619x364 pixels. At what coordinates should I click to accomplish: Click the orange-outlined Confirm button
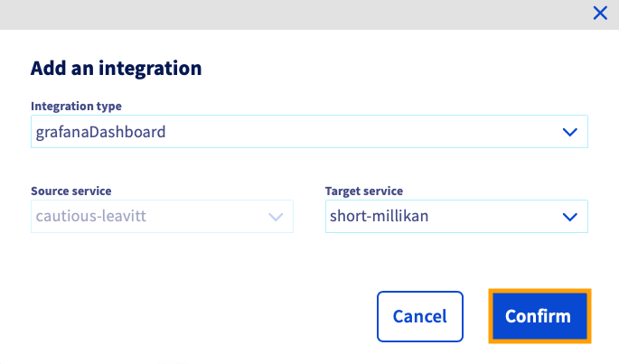point(539,316)
